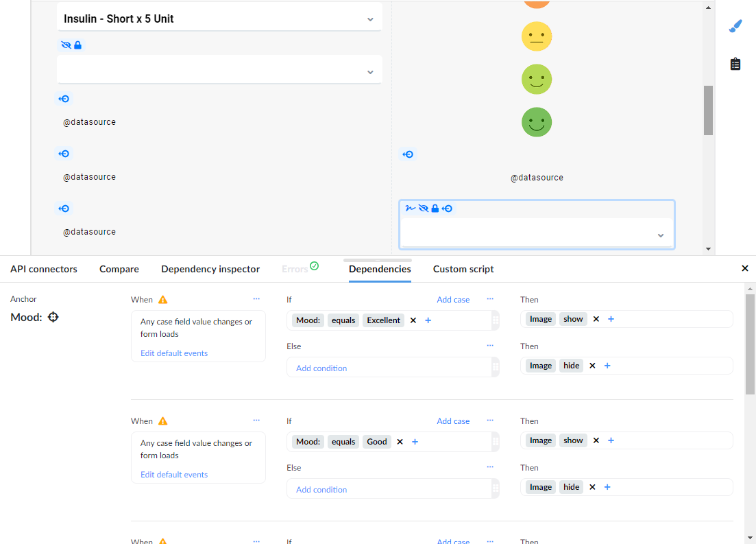Add action after Image show in Good rule
The width and height of the screenshot is (756, 544).
(611, 440)
